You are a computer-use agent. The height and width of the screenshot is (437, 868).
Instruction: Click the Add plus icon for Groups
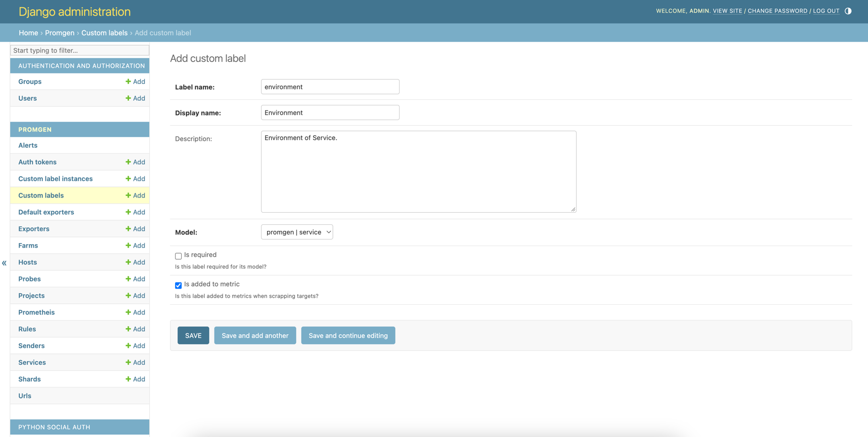tap(128, 82)
